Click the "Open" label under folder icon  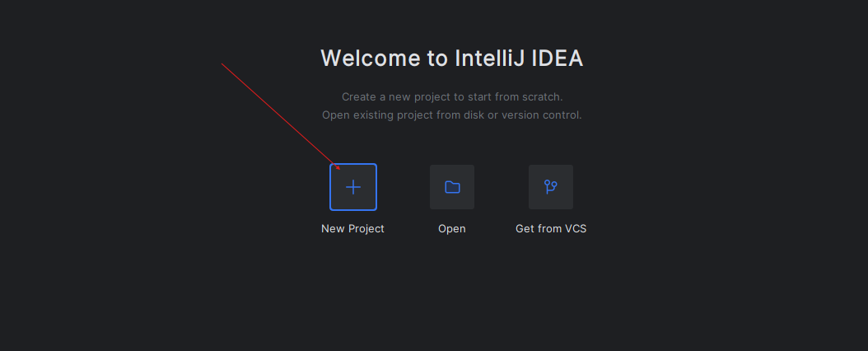(x=452, y=229)
